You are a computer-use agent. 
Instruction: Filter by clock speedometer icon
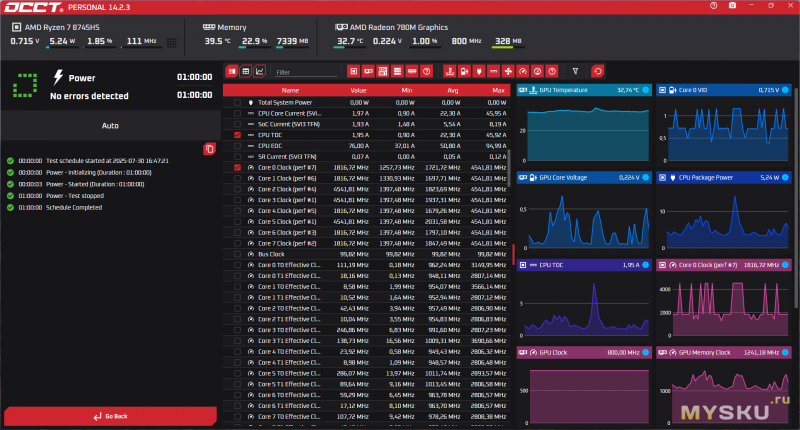522,71
